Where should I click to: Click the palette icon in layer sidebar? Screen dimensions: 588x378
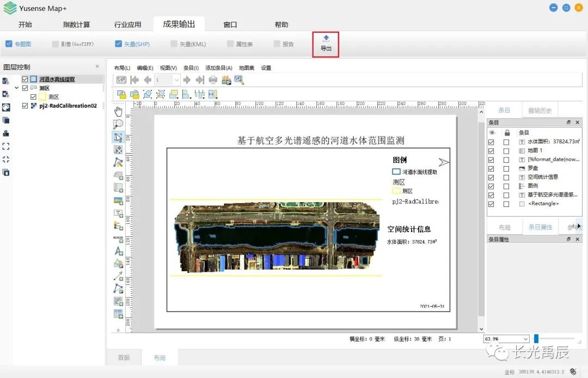click(6, 107)
